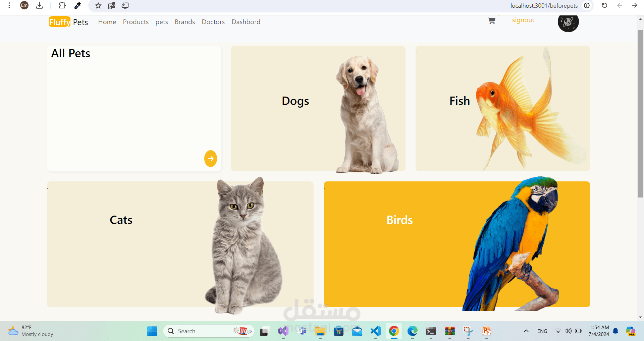Open WinRAR from taskbar

(449, 331)
